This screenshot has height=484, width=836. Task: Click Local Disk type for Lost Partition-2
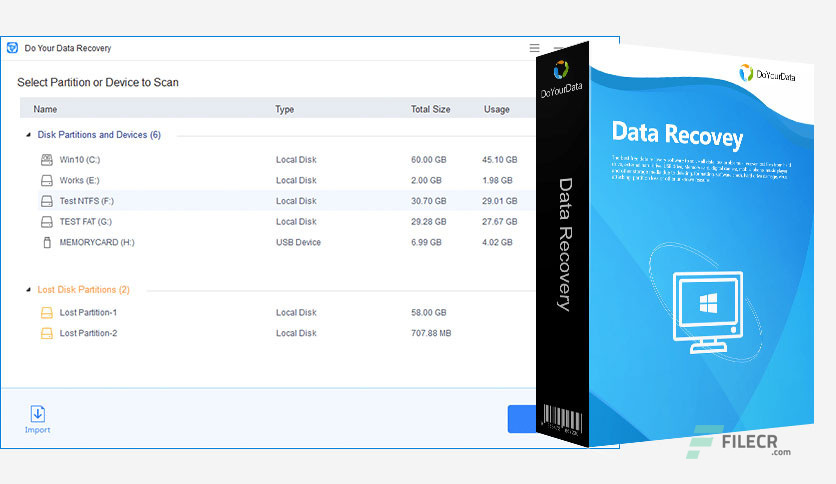point(296,333)
